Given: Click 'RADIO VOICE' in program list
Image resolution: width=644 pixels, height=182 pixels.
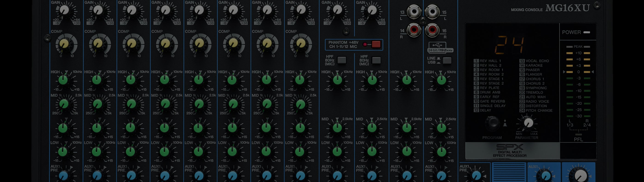Looking at the screenshot, I should [x=537, y=101].
